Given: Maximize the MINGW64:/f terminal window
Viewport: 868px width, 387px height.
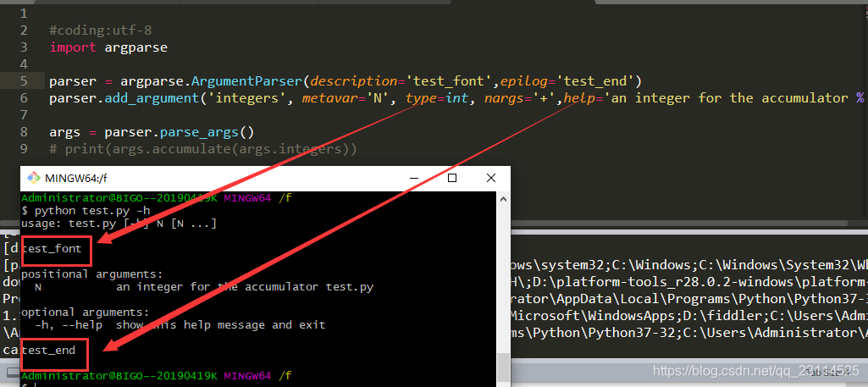Looking at the screenshot, I should [x=452, y=178].
